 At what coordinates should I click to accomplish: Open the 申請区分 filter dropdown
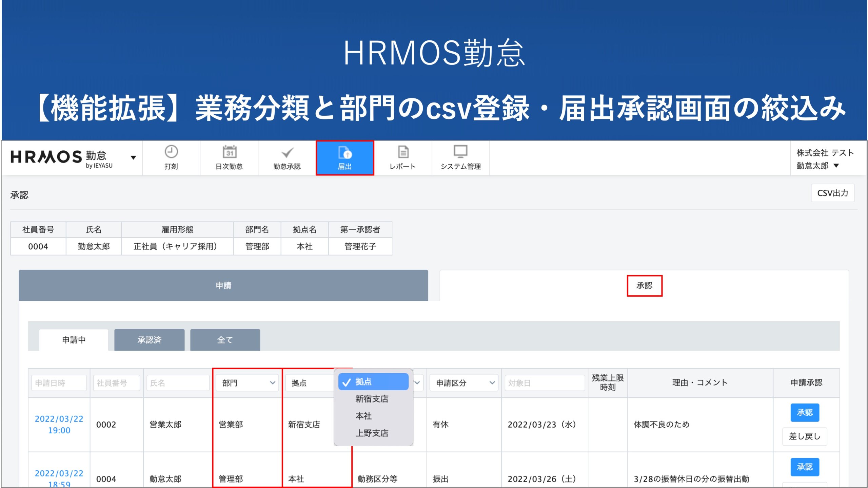pos(464,383)
